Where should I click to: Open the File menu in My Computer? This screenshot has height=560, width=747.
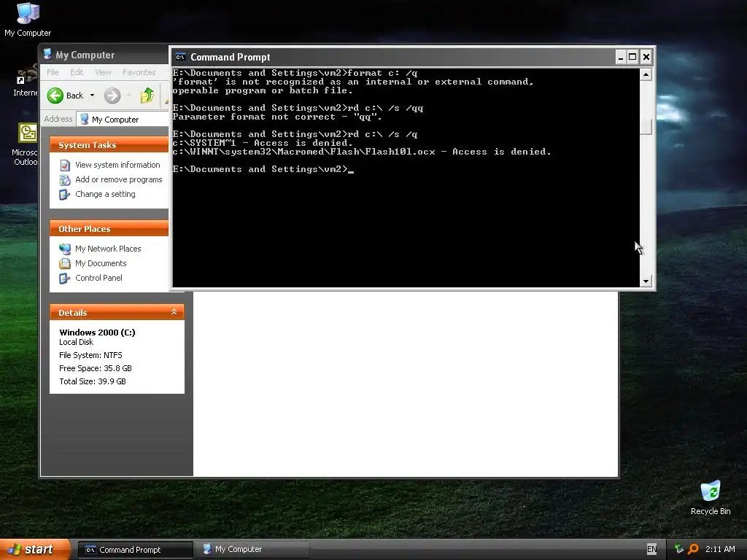click(x=53, y=72)
